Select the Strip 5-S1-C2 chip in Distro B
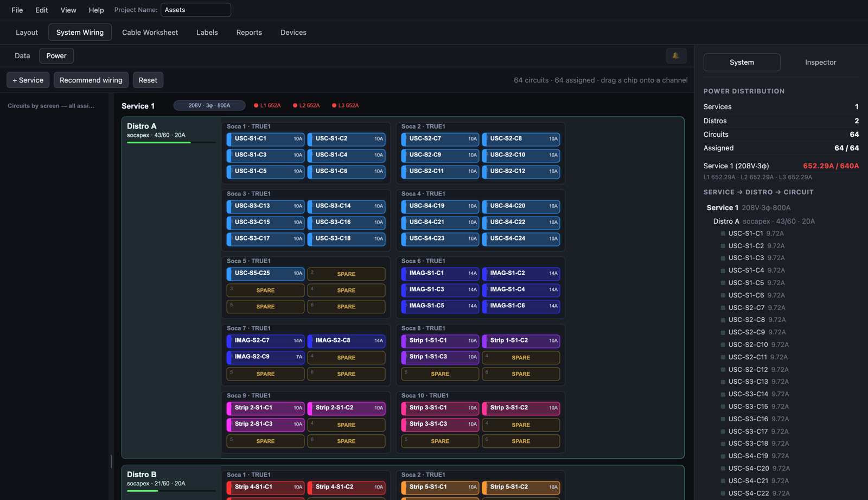The width and height of the screenshot is (868, 500). pos(521,488)
